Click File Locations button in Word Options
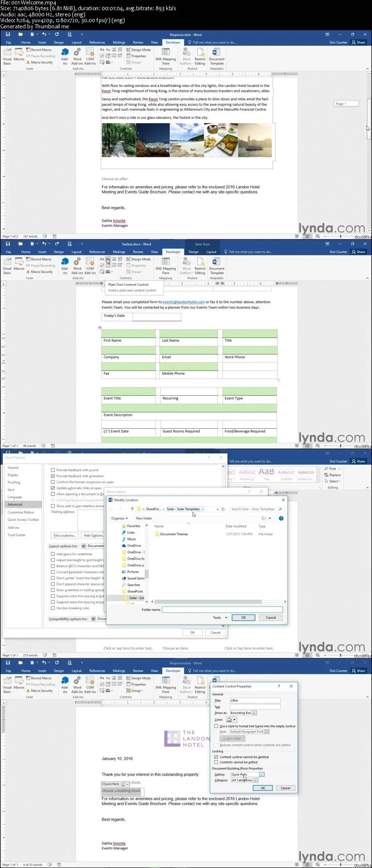Image resolution: width=372 pixels, height=868 pixels. point(65,535)
